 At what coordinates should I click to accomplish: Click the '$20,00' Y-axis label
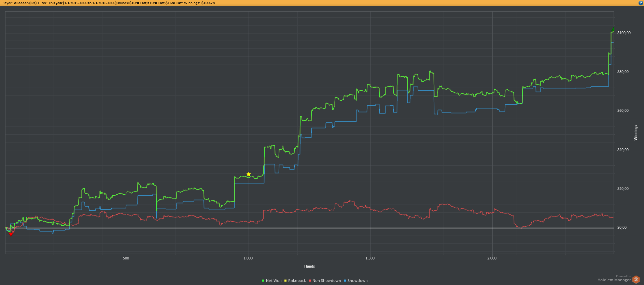[623, 189]
